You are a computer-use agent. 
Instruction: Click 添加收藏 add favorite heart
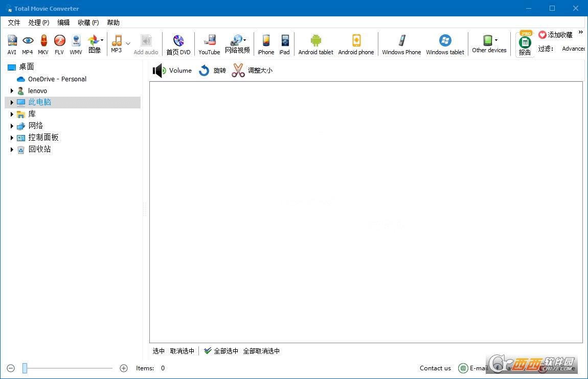pos(555,35)
